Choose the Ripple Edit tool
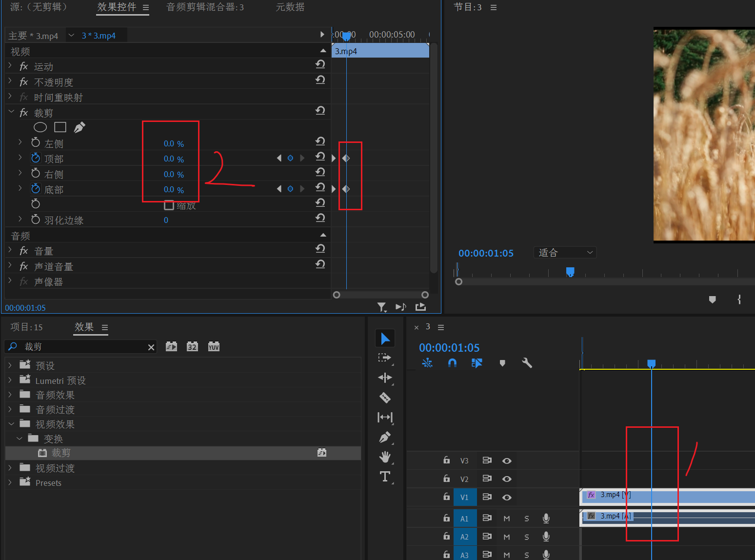 tap(385, 378)
